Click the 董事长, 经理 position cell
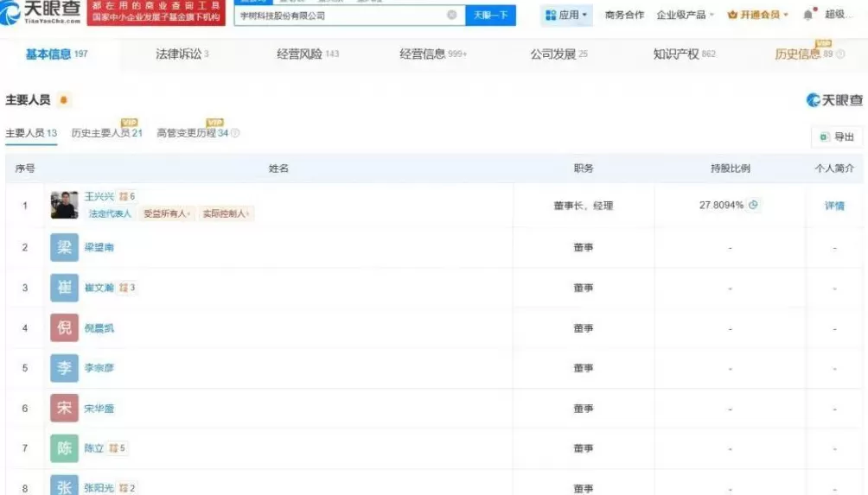The image size is (868, 495). click(x=584, y=206)
